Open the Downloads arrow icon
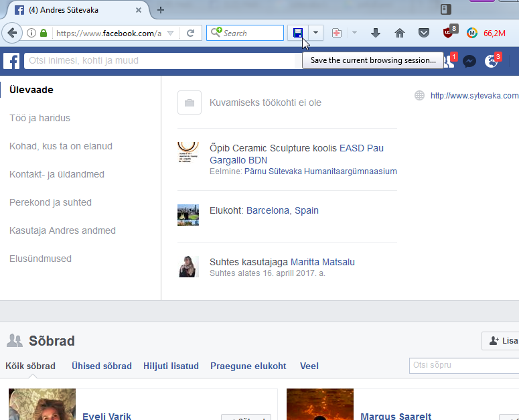Screen dimensions: 519x420 coord(375,33)
